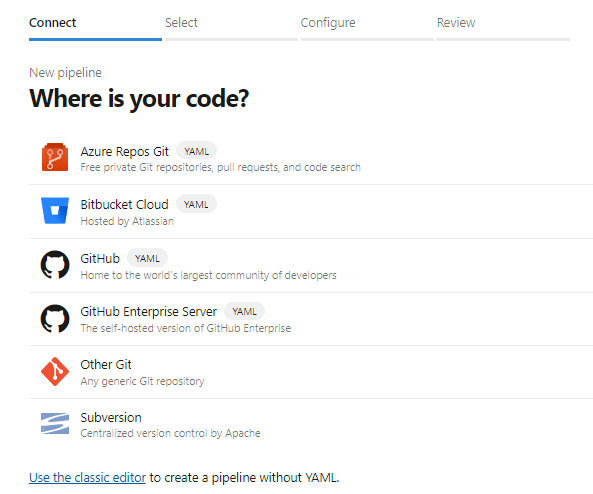Pick GitHub Enterprise Server option title
Image resolution: width=593 pixels, height=494 pixels.
click(x=149, y=311)
